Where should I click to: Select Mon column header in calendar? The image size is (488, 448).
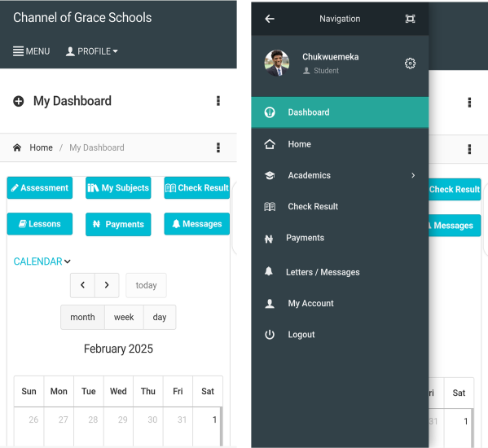[59, 391]
